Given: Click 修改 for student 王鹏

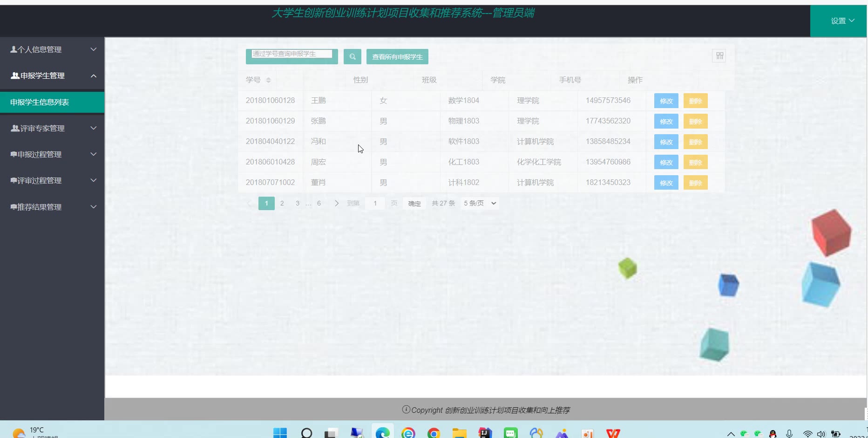Looking at the screenshot, I should pyautogui.click(x=666, y=101).
